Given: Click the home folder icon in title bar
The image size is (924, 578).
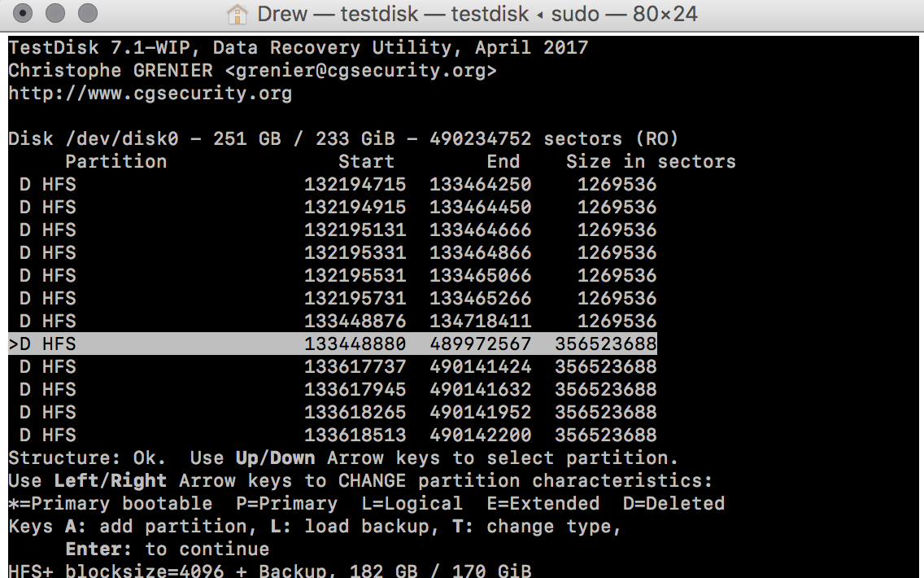Looking at the screenshot, I should 237,14.
